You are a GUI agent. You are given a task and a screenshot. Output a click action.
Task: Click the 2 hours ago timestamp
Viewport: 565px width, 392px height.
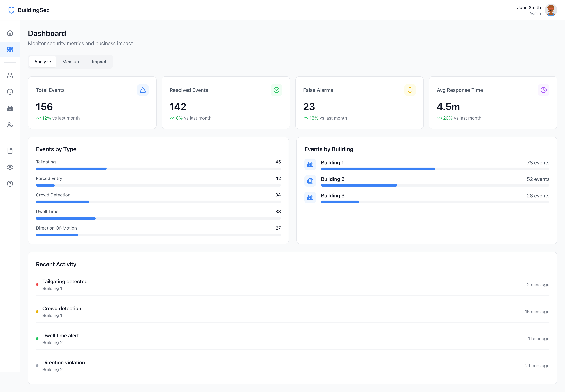coord(537,365)
